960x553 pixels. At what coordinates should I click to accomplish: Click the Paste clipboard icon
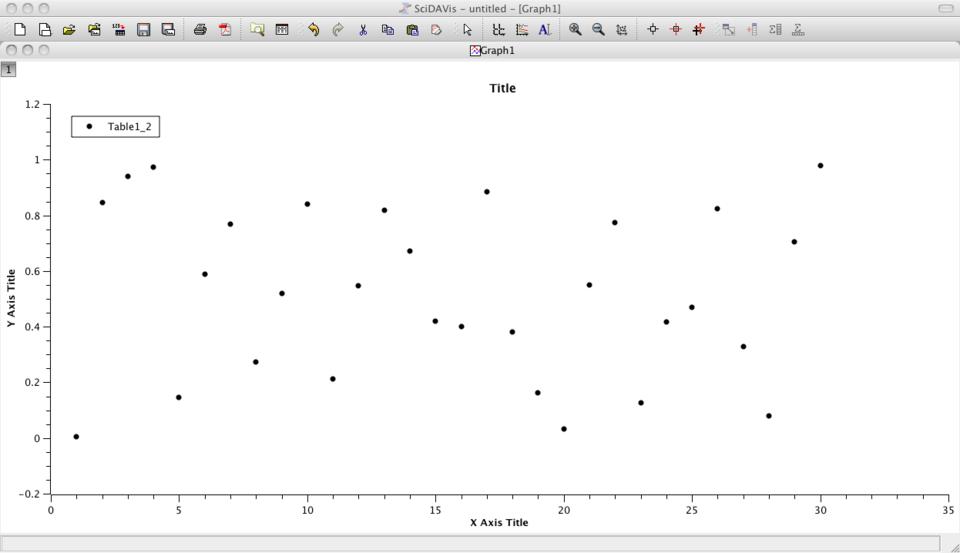412,30
